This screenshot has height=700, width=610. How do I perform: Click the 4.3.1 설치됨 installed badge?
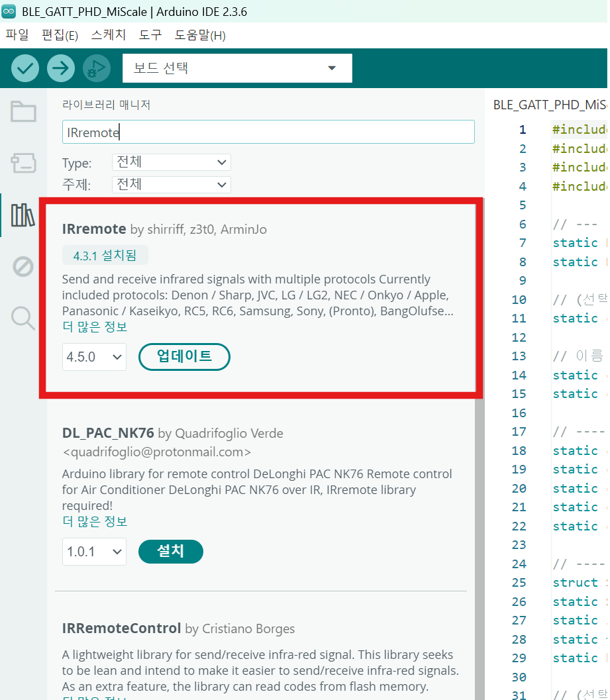coord(105,256)
